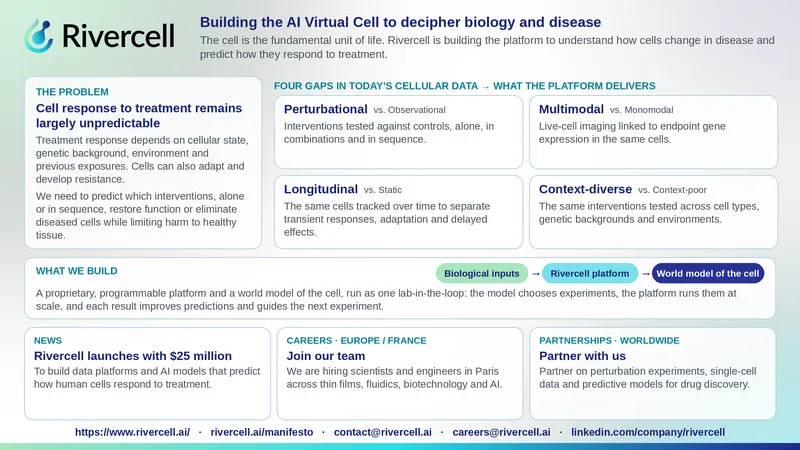Image resolution: width=800 pixels, height=450 pixels.
Task: Click the contact@rivercell.ai email link
Action: click(383, 432)
